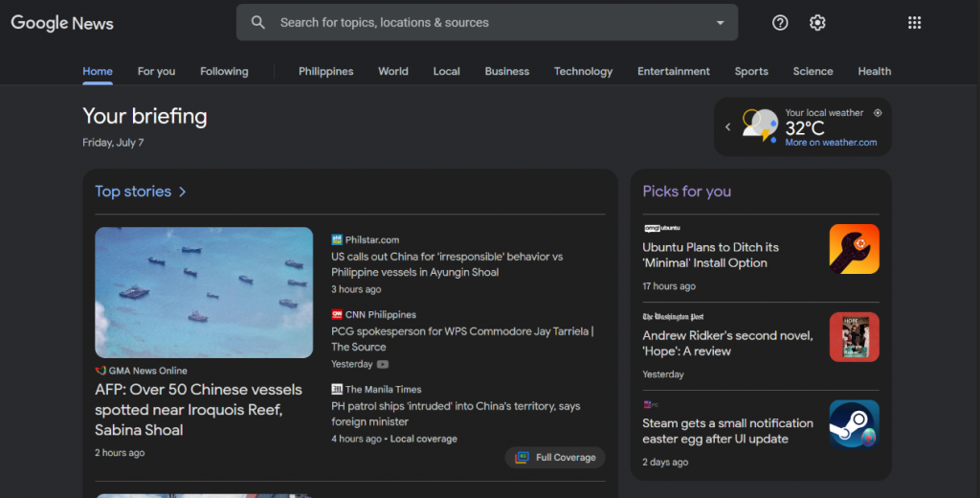Click the Chinese vessels sea photo thumbnail
This screenshot has height=498, width=980.
click(x=204, y=292)
